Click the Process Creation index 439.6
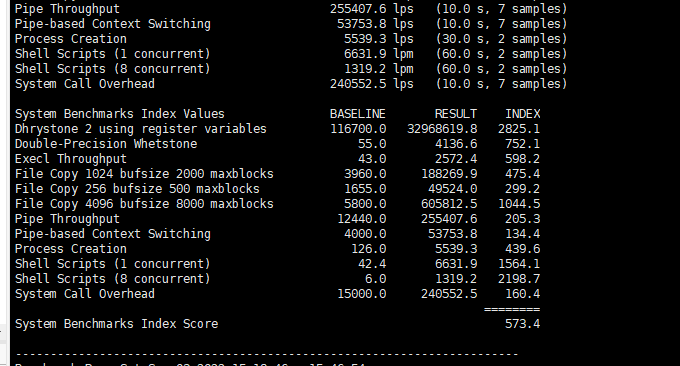 click(x=523, y=249)
